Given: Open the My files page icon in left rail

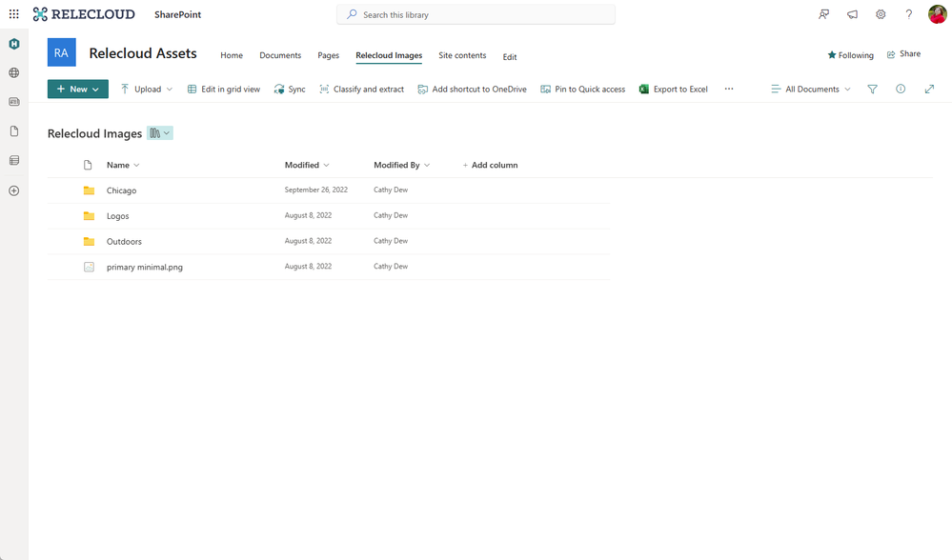Looking at the screenshot, I should [x=14, y=131].
